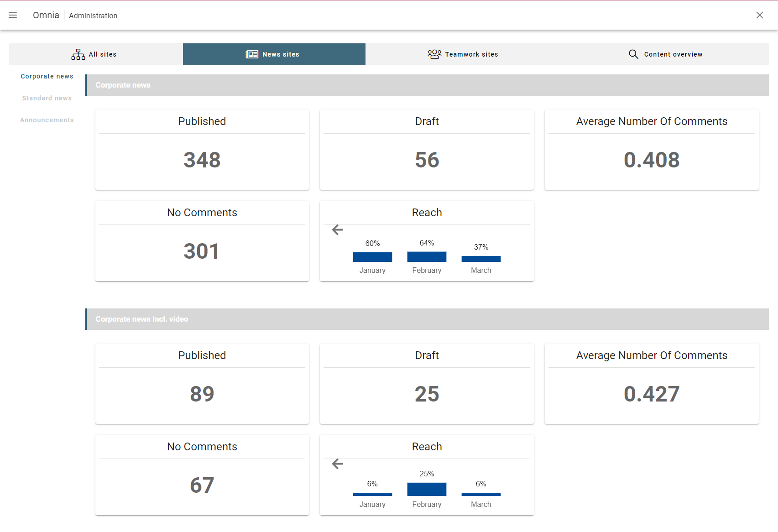This screenshot has width=778, height=532.
Task: Click the Administration label in header
Action: pyautogui.click(x=93, y=16)
